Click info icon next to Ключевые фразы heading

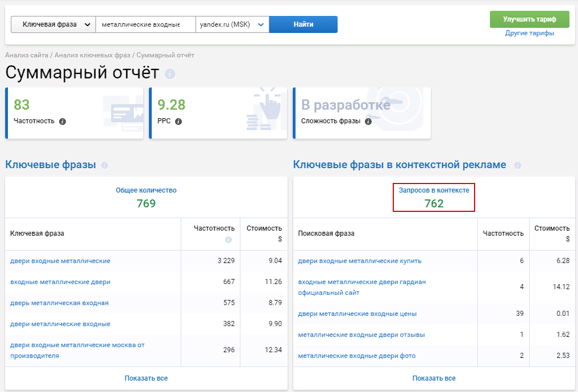(x=105, y=165)
